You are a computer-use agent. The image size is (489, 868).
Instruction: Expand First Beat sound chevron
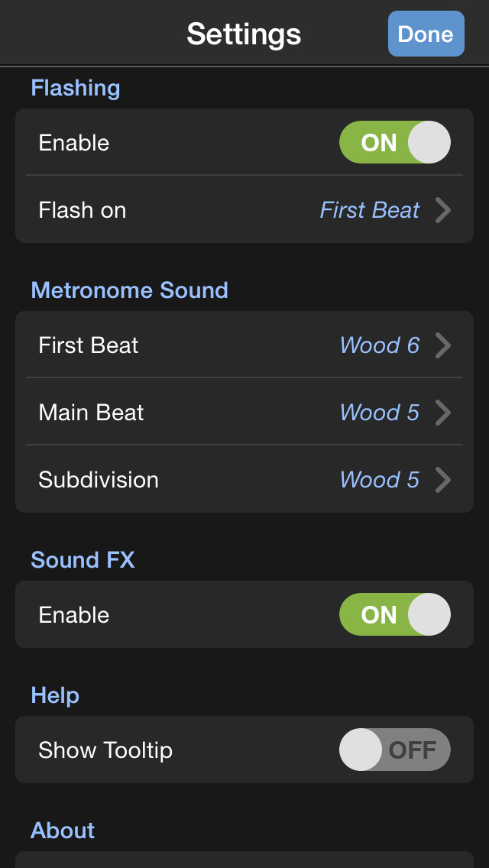[x=443, y=345]
